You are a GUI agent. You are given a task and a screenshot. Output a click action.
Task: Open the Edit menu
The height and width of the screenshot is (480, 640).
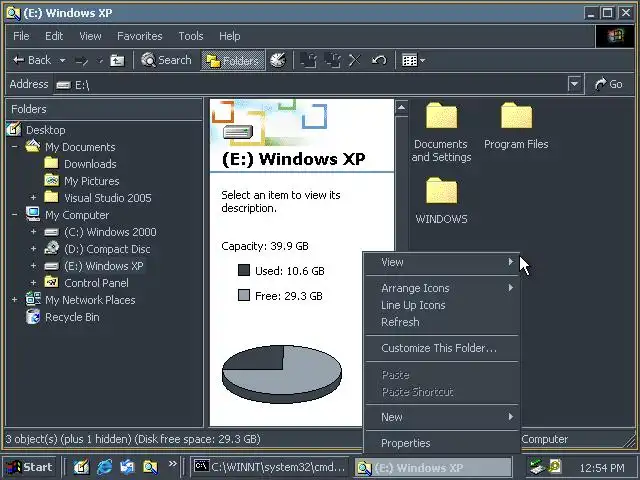(x=54, y=36)
